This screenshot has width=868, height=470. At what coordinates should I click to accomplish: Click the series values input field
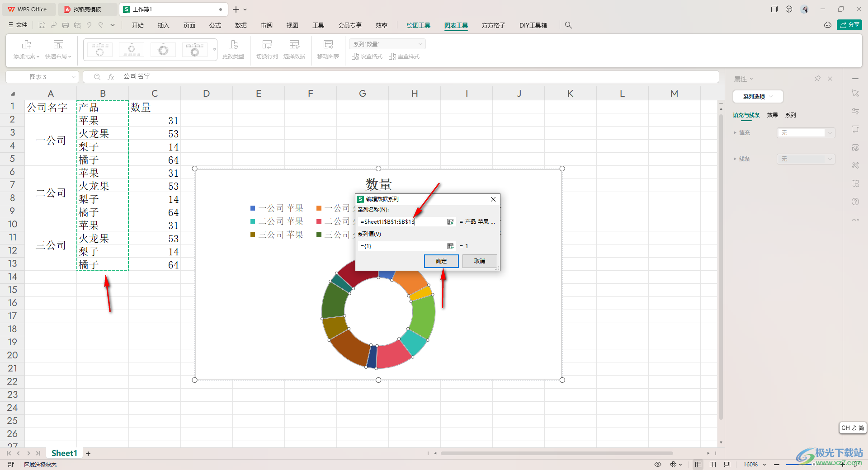(401, 246)
